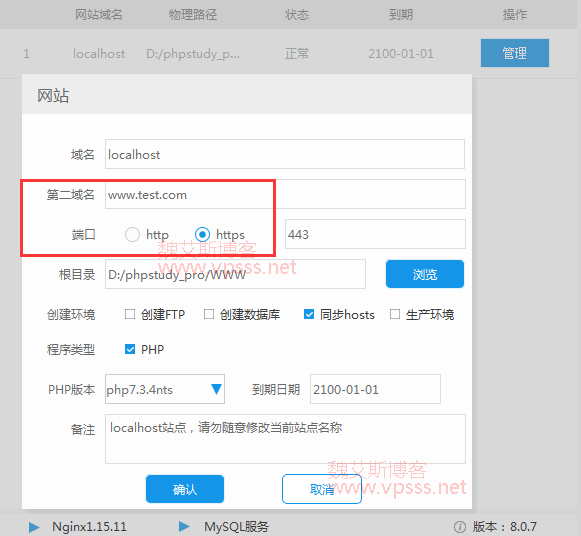The width and height of the screenshot is (581, 536).
Task: Enable the 生产环境 checkbox
Action: (x=395, y=314)
